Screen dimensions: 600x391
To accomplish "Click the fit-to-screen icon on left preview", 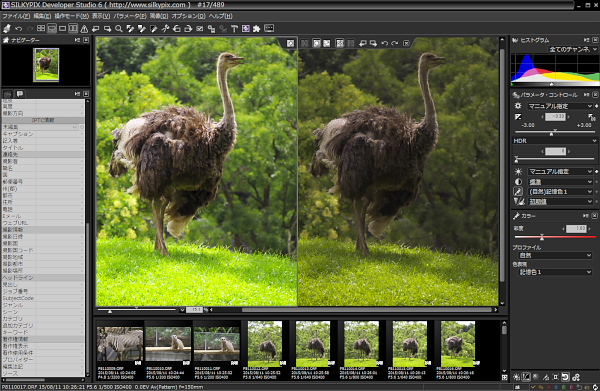I will [x=290, y=43].
